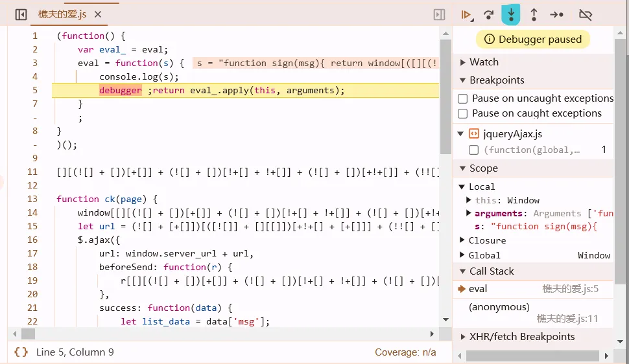
Task: Expand the Closure scope
Action: pos(462,240)
